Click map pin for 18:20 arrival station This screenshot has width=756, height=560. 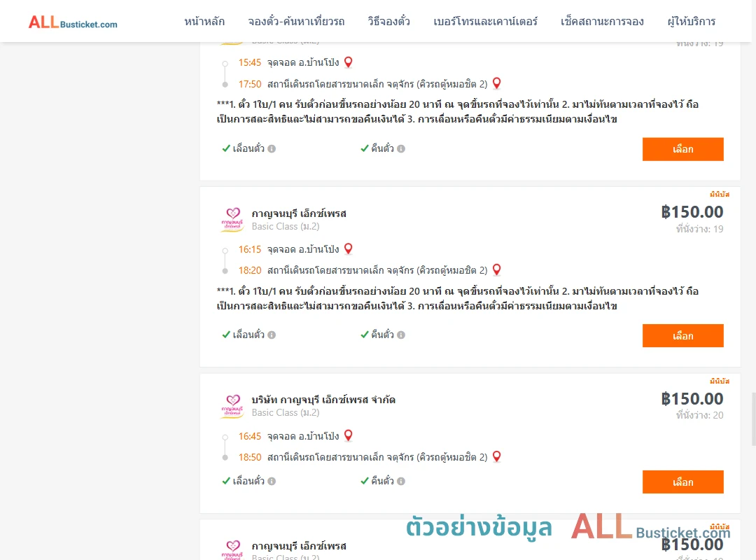click(x=496, y=269)
